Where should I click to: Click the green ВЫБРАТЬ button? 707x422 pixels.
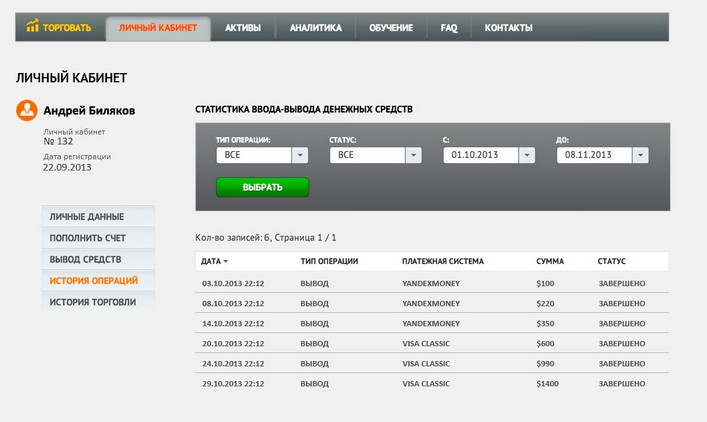coord(262,187)
